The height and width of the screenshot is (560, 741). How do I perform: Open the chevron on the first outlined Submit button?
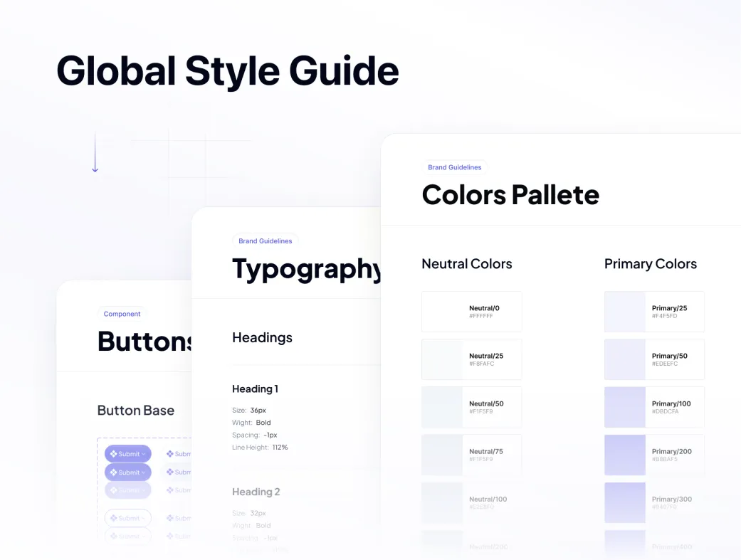click(144, 519)
